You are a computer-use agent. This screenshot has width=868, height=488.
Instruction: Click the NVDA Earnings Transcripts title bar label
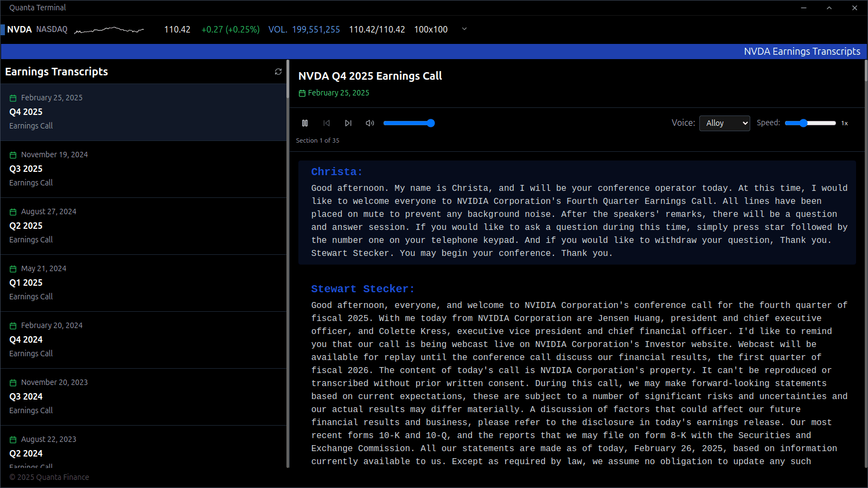(x=802, y=52)
